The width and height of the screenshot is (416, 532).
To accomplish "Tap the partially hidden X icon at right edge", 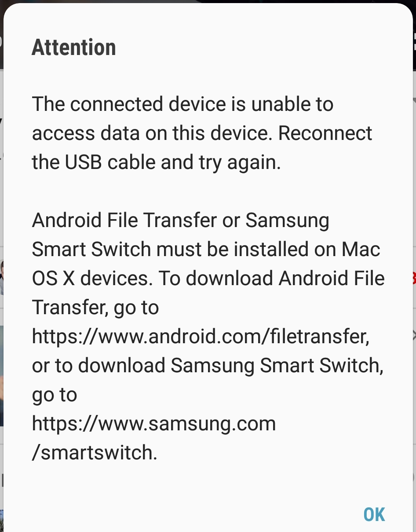I will (x=414, y=336).
